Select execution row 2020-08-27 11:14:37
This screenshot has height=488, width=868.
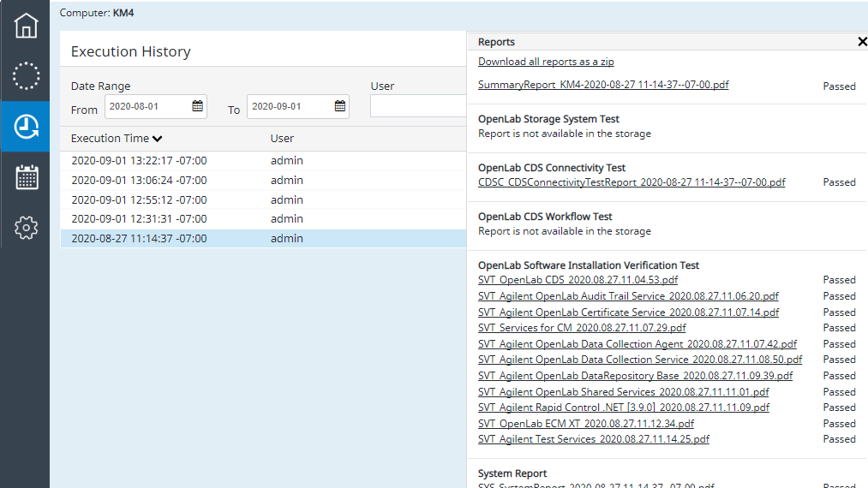coord(263,239)
